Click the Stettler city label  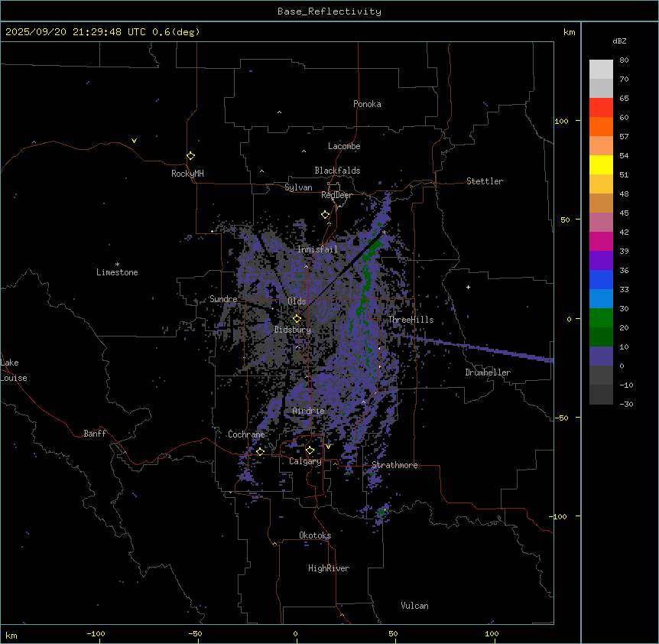click(x=485, y=181)
